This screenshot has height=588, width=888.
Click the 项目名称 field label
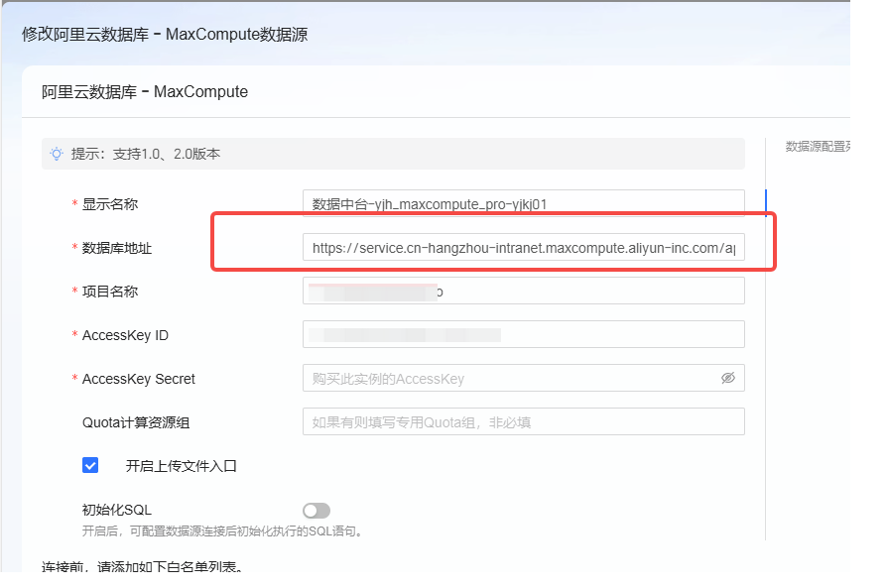pos(109,292)
